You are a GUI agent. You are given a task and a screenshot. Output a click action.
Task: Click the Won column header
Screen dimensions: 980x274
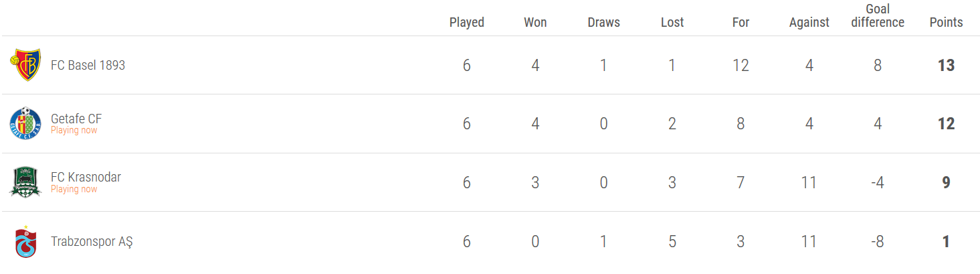click(x=535, y=22)
